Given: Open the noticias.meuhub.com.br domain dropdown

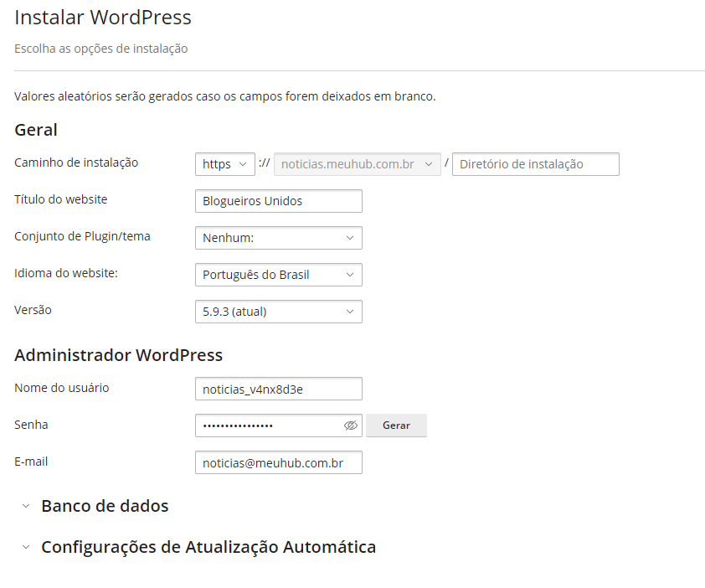Looking at the screenshot, I should click(357, 164).
